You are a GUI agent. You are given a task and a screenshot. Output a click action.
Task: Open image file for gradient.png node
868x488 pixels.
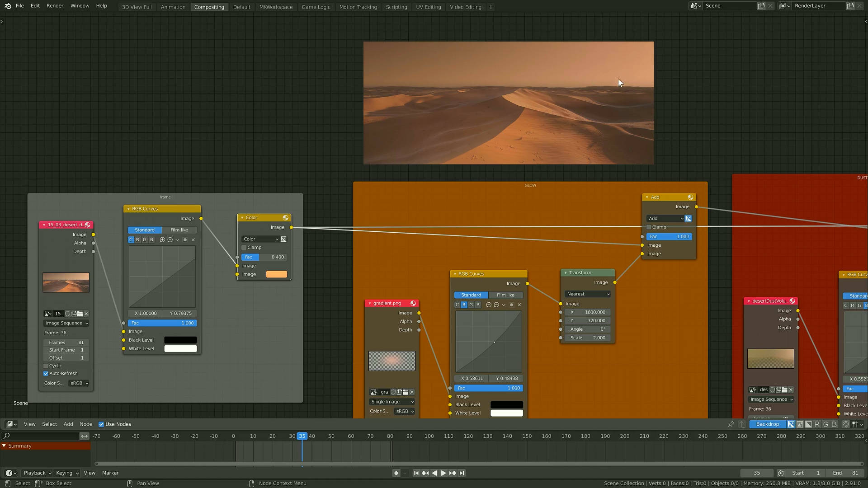pyautogui.click(x=406, y=392)
